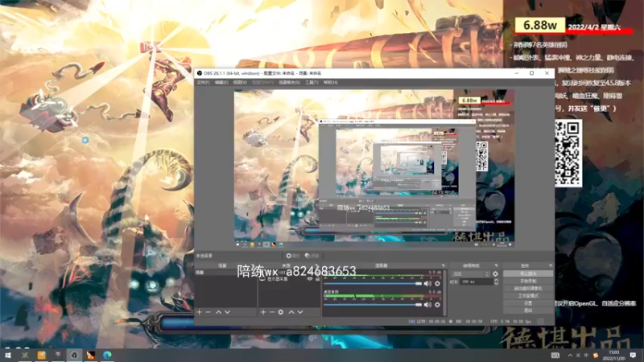Click the QR code on desktop wallpaper
644x362 pixels.
tap(568, 153)
